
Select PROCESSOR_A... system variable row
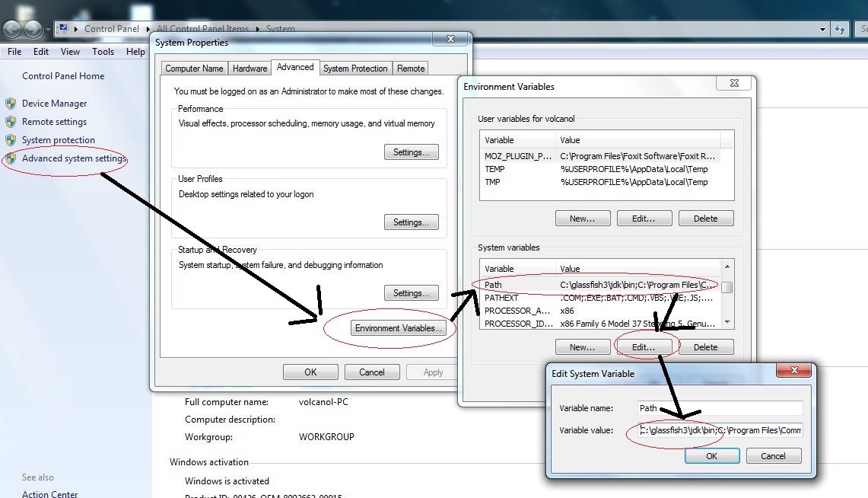pos(601,311)
